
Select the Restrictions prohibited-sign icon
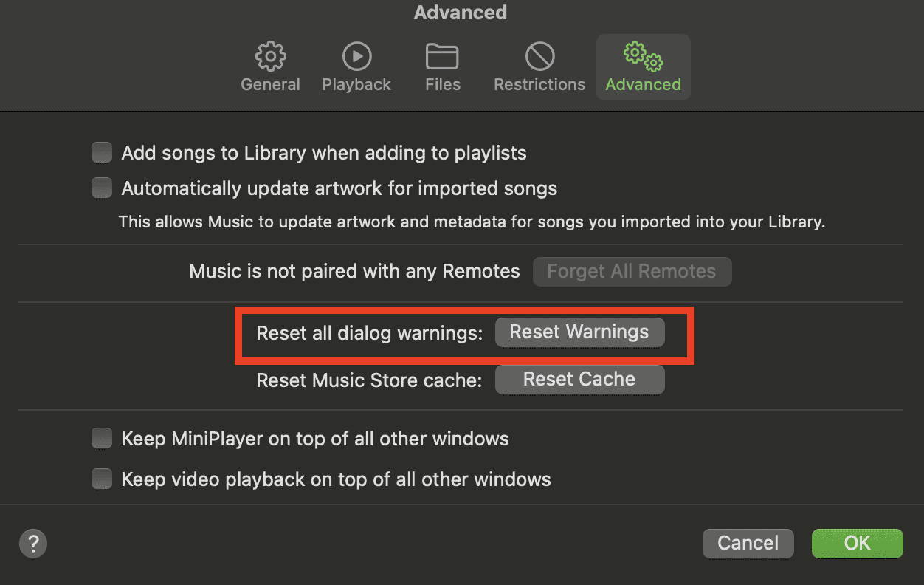(x=539, y=56)
